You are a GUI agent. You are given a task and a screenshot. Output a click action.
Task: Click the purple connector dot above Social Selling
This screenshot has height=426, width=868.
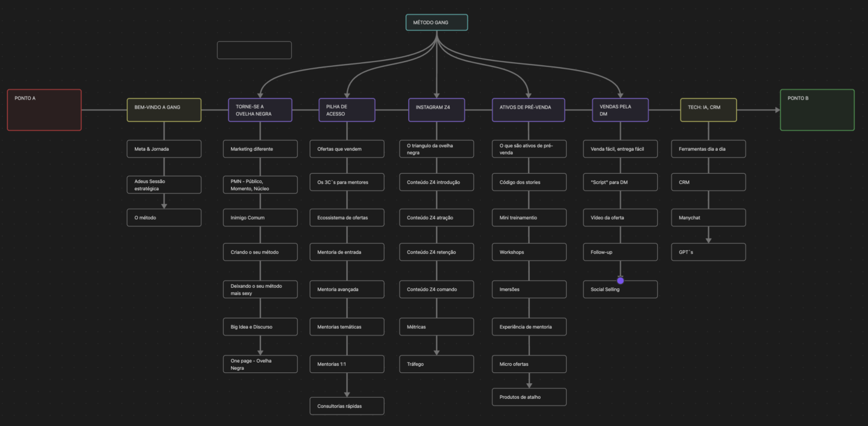tap(620, 281)
